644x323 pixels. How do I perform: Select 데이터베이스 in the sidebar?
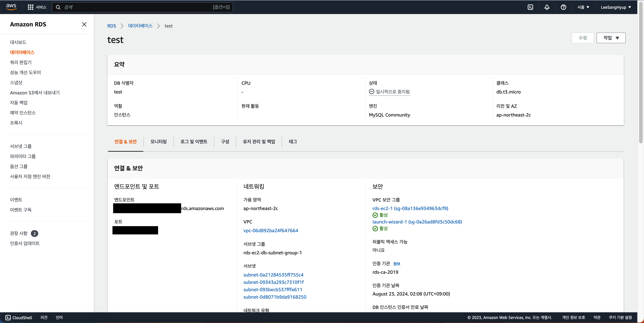point(22,52)
